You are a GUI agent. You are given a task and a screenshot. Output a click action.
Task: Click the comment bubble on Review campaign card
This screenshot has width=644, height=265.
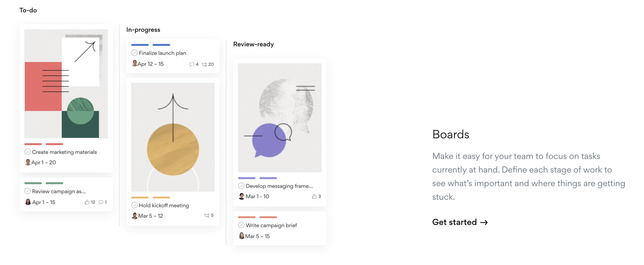(101, 202)
